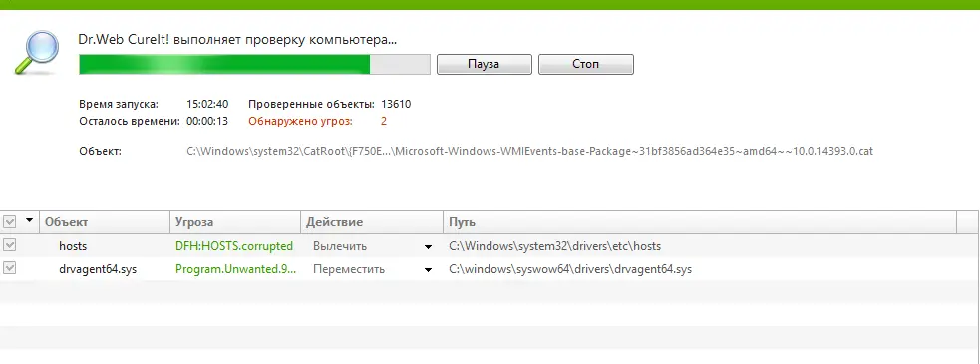Pause the scan with Пауза button
This screenshot has height=364, width=980.
484,64
